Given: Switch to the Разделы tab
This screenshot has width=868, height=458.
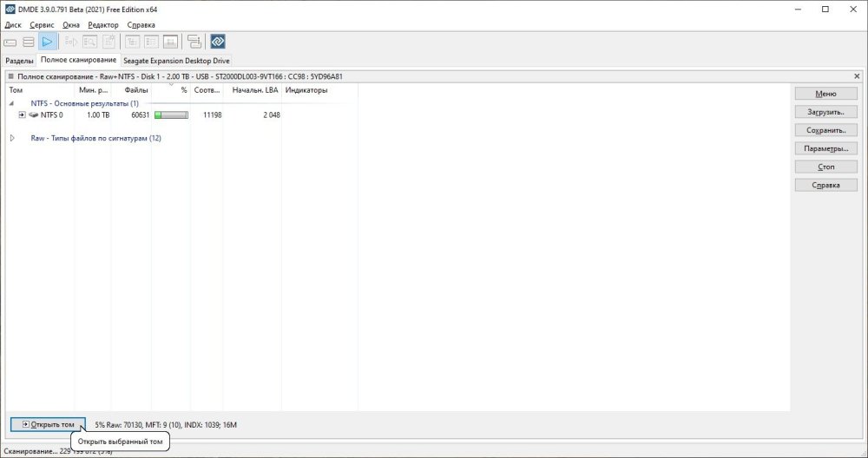Looking at the screenshot, I should [19, 61].
